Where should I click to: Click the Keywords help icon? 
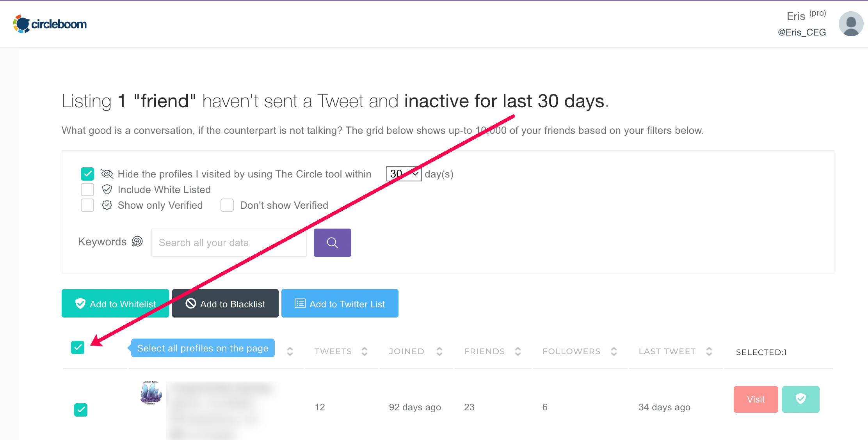click(x=137, y=242)
